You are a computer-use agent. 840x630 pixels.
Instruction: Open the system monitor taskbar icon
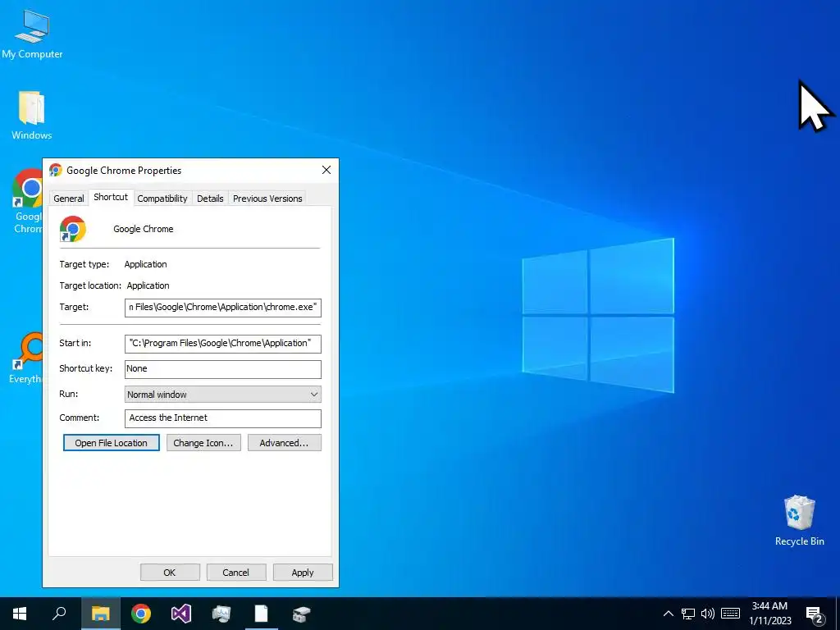221,614
